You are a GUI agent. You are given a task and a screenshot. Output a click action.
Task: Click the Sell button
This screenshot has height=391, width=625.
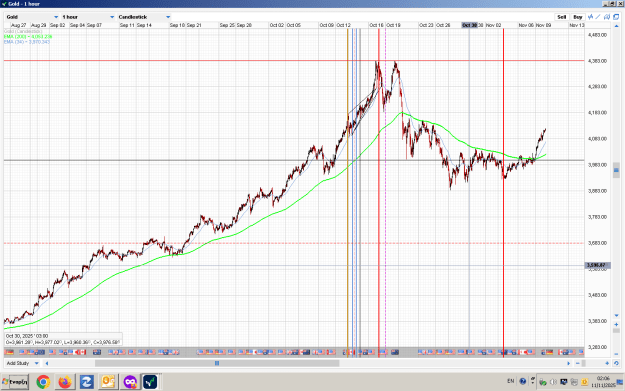tap(562, 17)
